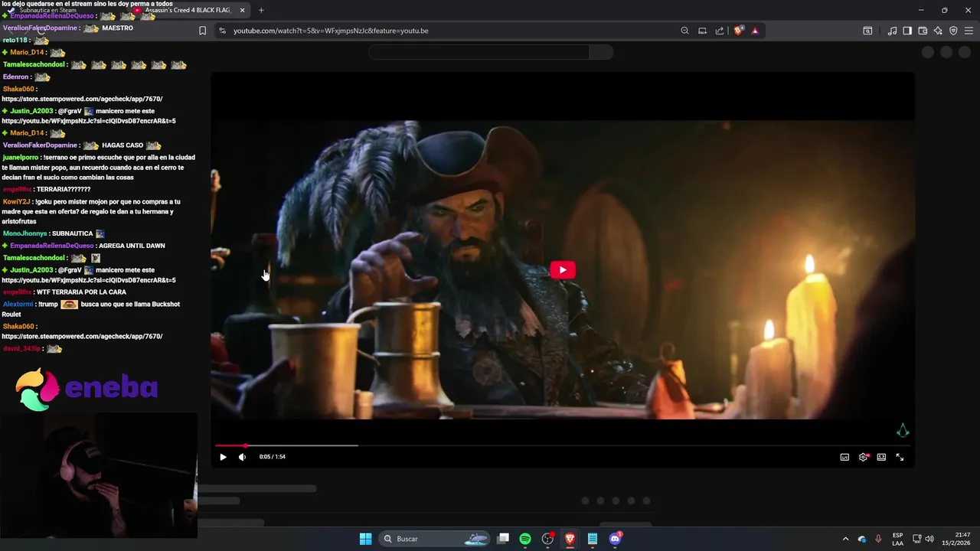Open the Notepad taskbar icon
The image size is (980, 551).
pyautogui.click(x=592, y=539)
